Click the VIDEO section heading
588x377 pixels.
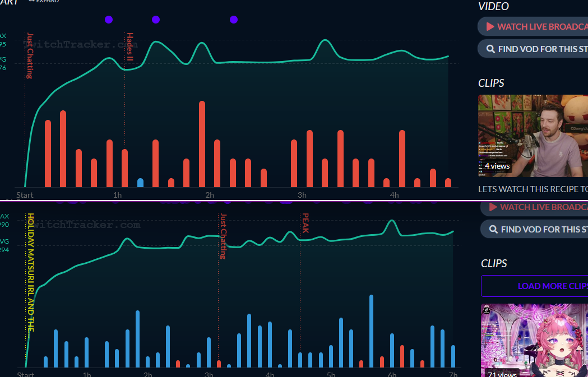[493, 6]
